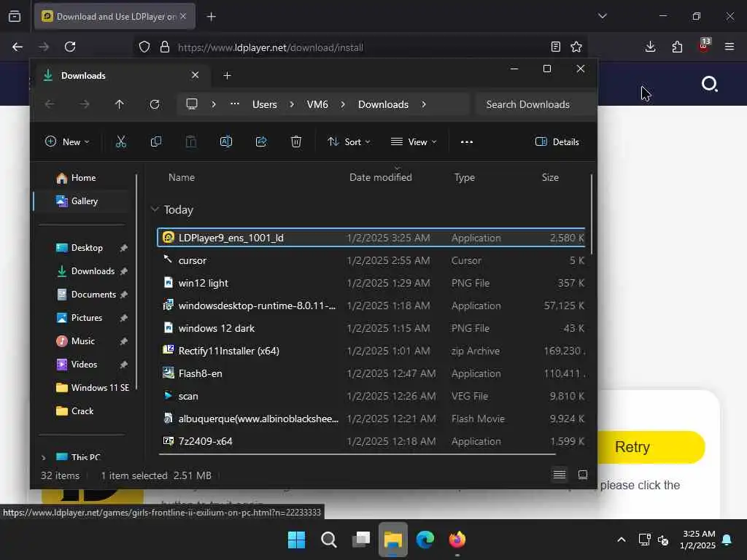Open taskbar Search

(x=329, y=540)
